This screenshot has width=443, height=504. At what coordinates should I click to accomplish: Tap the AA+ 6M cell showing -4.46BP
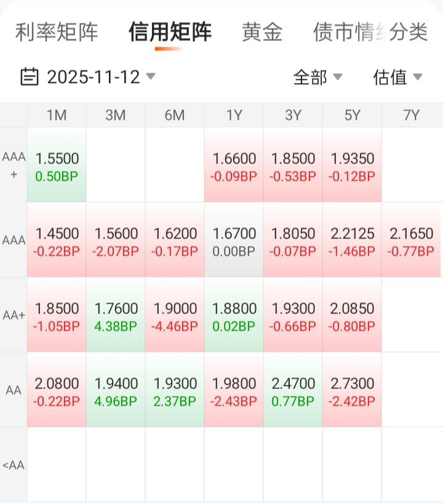pos(175,316)
